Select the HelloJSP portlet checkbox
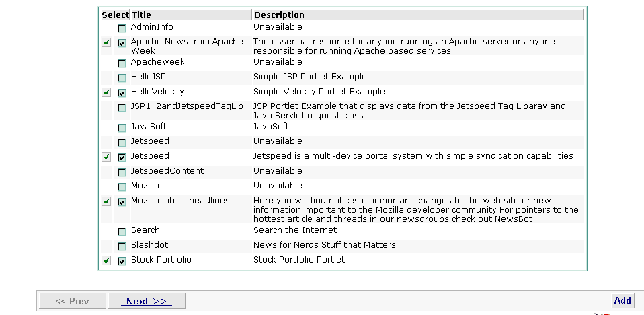The image size is (644, 315). click(x=122, y=78)
